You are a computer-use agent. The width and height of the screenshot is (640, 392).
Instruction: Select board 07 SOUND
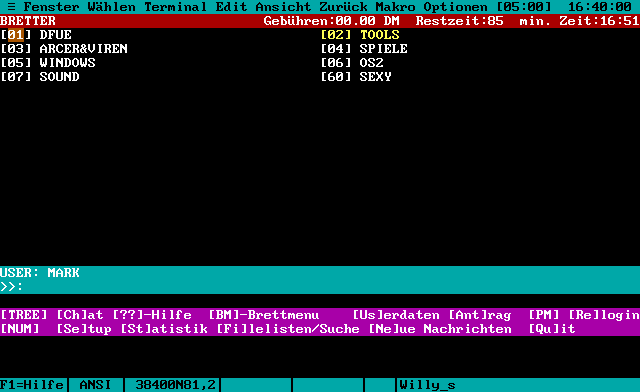(40, 76)
